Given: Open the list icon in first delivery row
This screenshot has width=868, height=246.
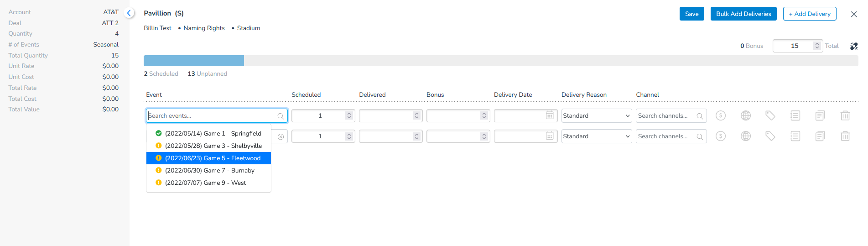Looking at the screenshot, I should [x=795, y=115].
